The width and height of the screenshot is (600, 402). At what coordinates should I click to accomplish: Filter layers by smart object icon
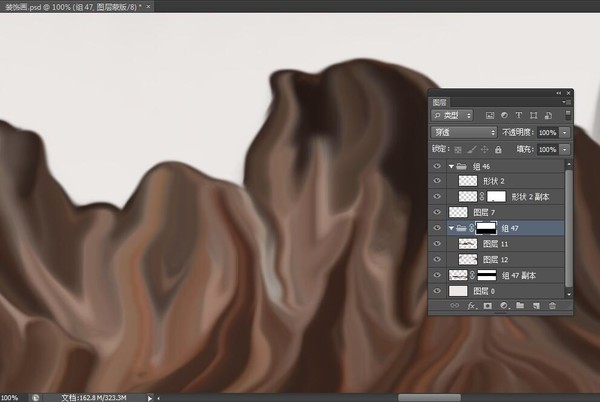[x=548, y=115]
